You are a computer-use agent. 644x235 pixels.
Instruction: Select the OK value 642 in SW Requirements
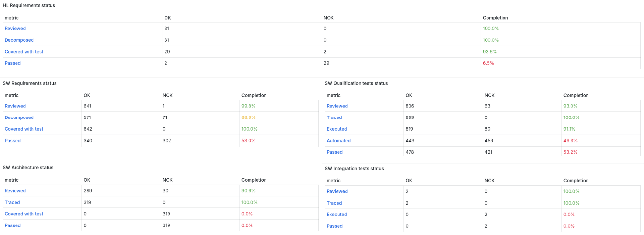pyautogui.click(x=88, y=129)
